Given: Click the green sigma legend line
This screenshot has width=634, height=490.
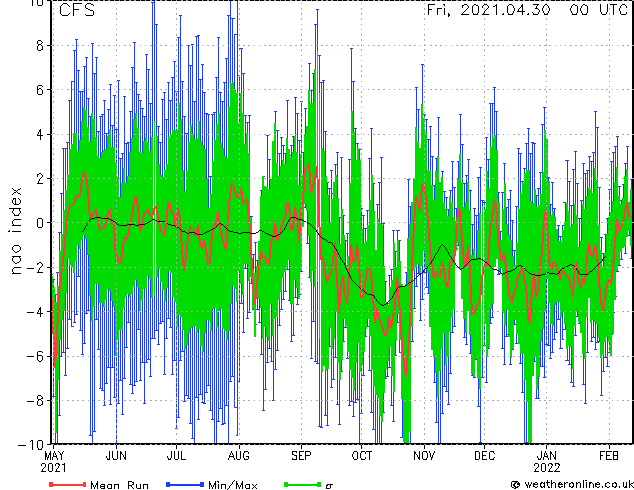Looking at the screenshot, I should 303,484.
